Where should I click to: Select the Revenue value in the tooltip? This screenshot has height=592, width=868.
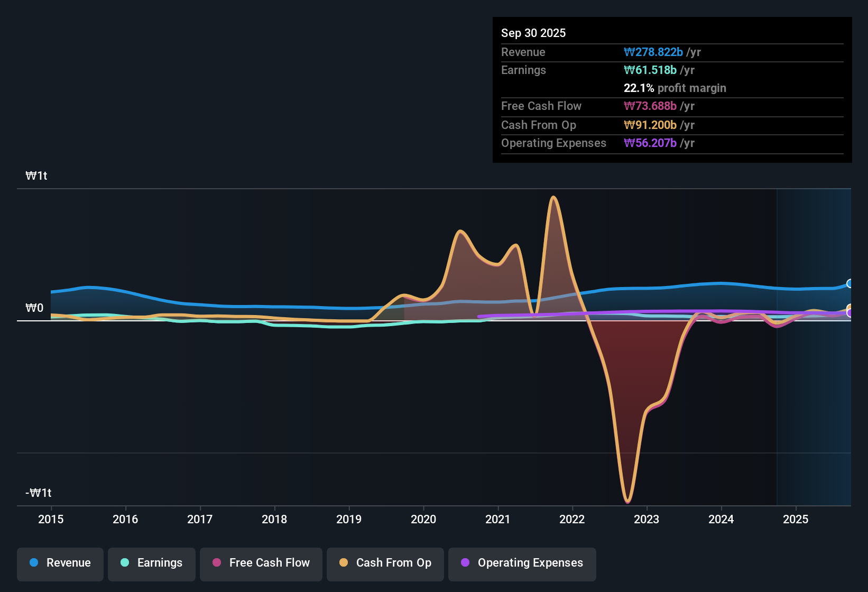tap(654, 52)
